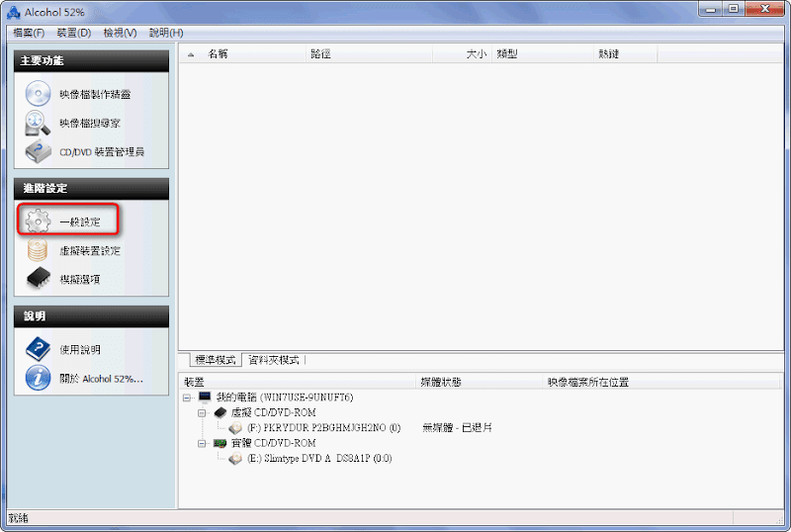Maximize the Alcohol 52% window
The height and width of the screenshot is (532, 791).
(x=734, y=9)
